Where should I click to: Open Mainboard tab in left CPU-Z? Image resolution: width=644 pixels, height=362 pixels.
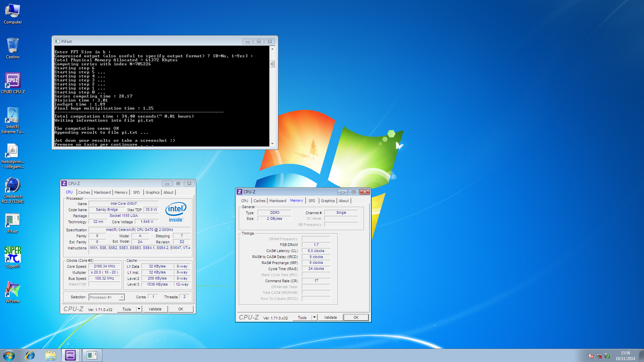pyautogui.click(x=102, y=192)
